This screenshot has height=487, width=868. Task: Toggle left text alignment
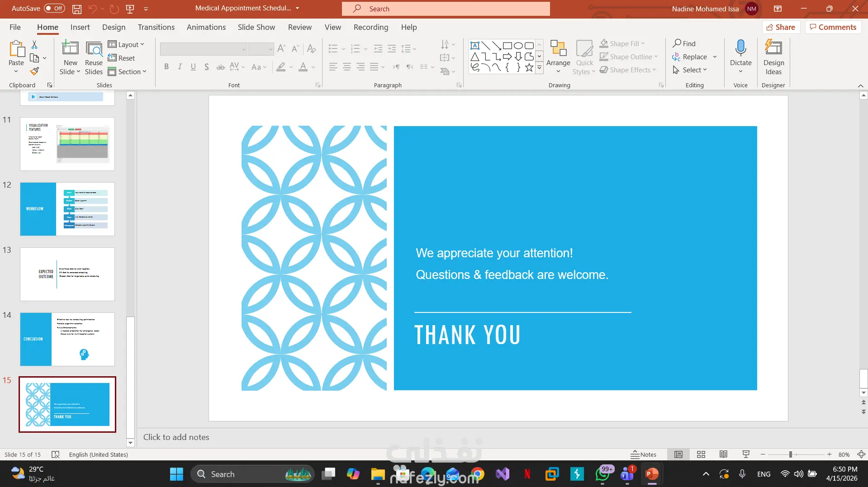tap(333, 67)
